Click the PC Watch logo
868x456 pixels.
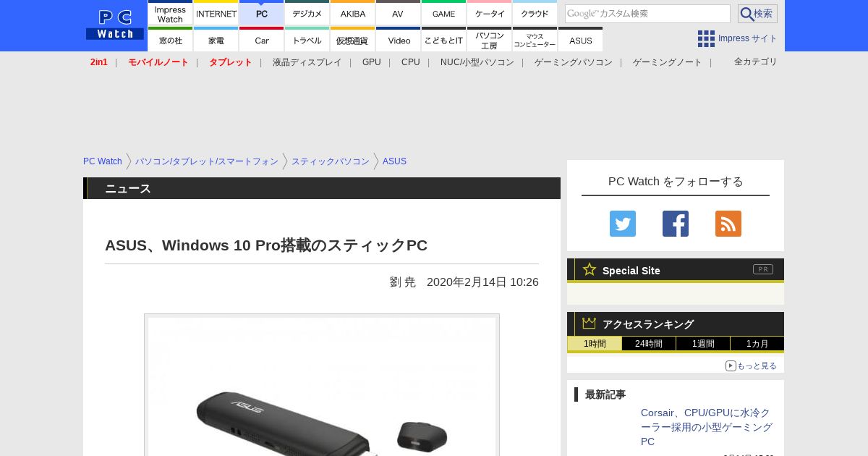[115, 25]
